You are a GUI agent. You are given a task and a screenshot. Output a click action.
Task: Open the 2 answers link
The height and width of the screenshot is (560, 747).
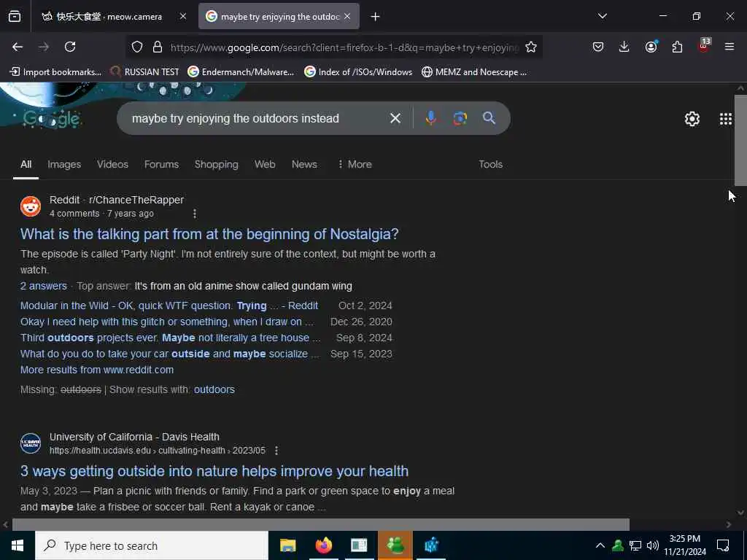43,286
